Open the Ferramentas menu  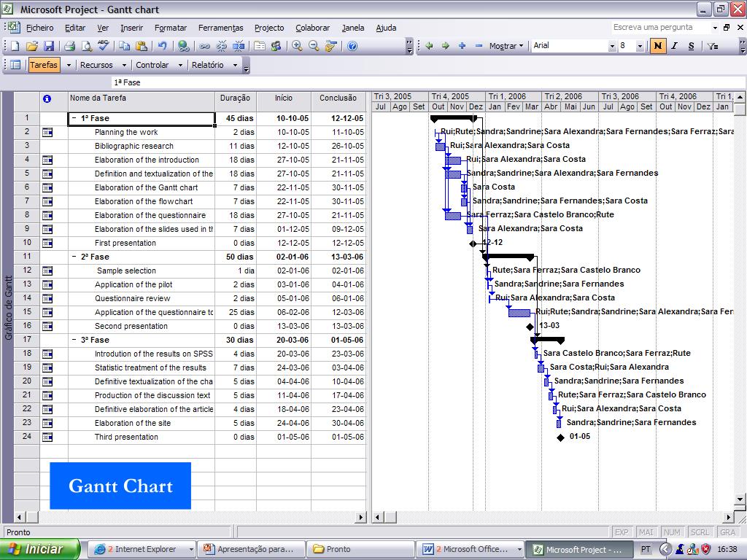tap(220, 28)
